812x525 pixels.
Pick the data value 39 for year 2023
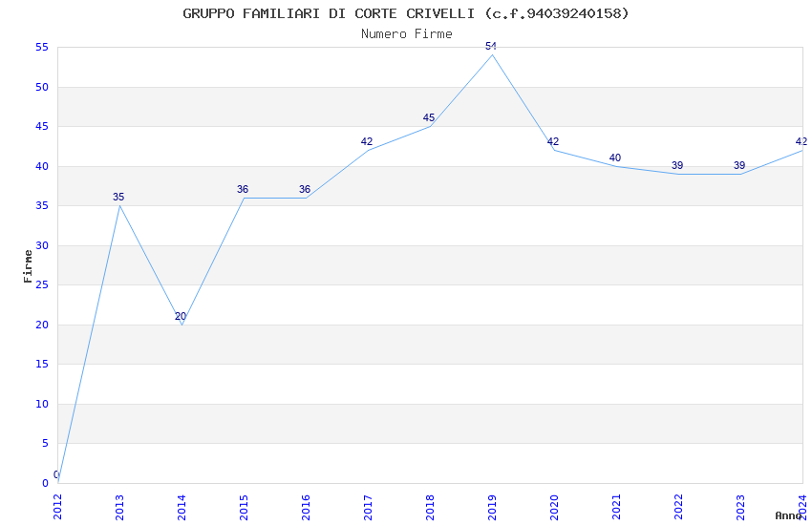click(x=739, y=165)
